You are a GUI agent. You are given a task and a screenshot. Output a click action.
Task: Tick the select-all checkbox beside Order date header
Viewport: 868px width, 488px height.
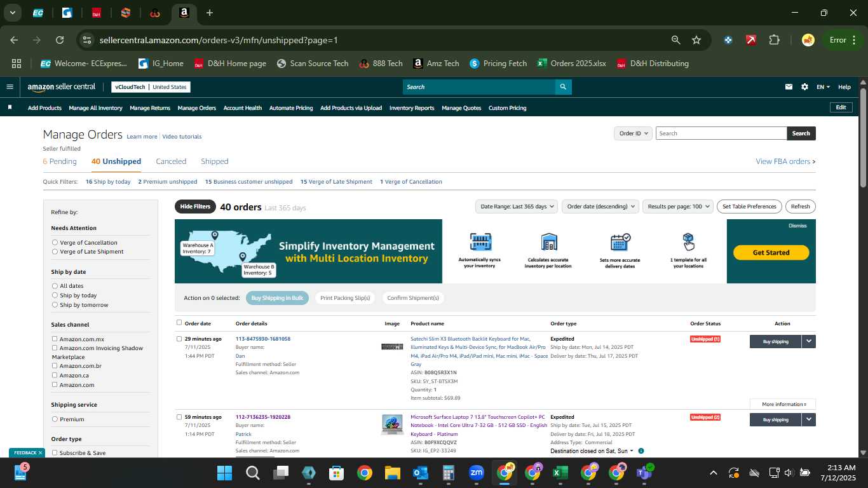coord(179,323)
